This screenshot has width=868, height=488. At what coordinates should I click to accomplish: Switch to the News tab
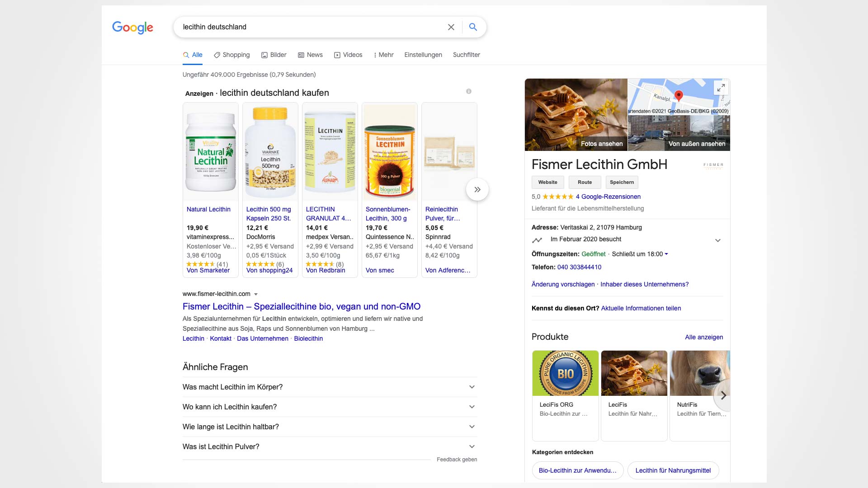coord(310,55)
